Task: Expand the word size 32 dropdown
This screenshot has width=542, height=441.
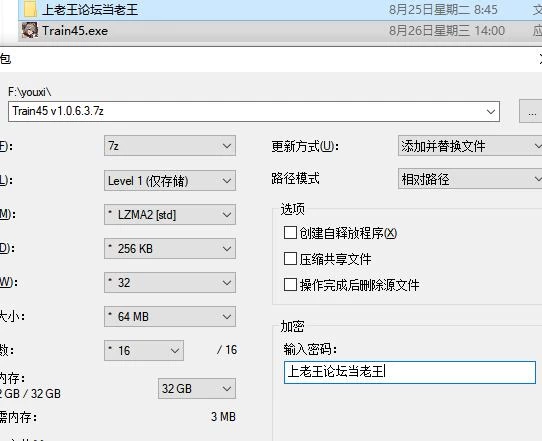Action: [x=170, y=283]
